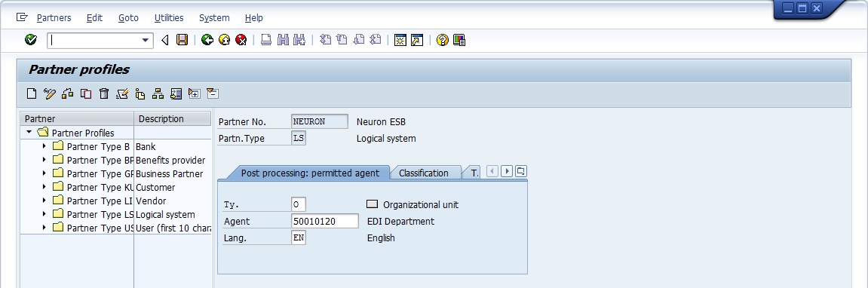Collapse the command field with the left triangle
This screenshot has width=868, height=288.
[164, 40]
